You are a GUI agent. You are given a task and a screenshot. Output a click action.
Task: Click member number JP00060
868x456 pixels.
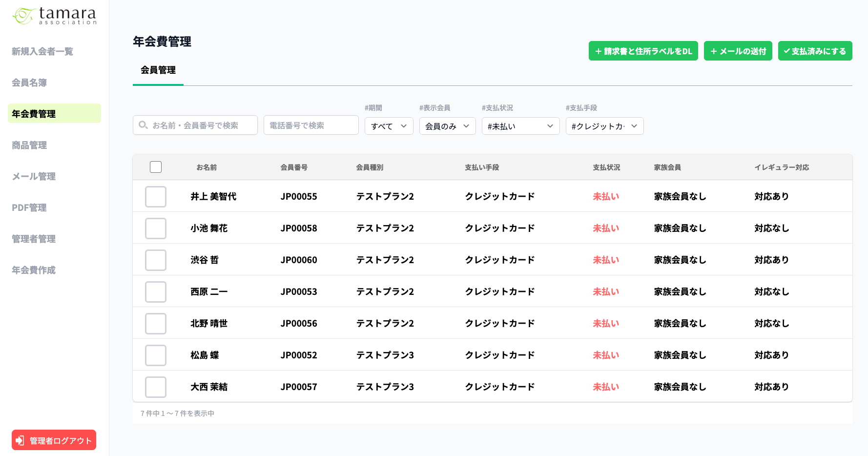299,260
